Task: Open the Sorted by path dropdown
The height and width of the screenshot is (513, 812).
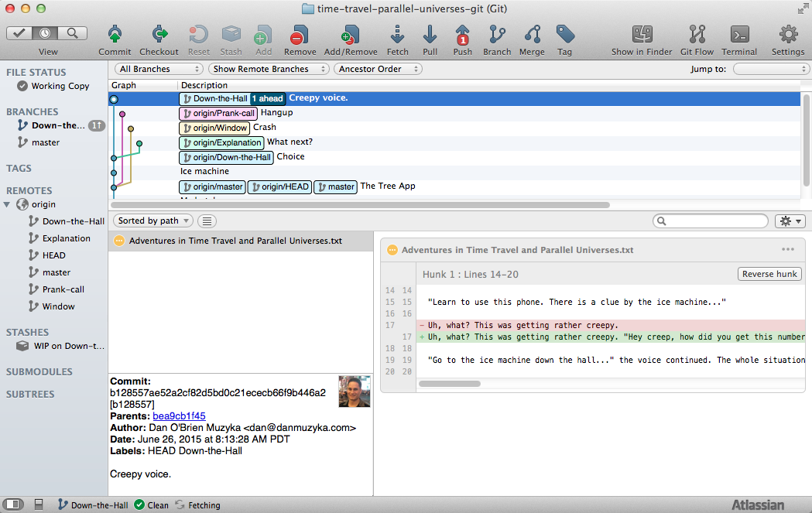Action: click(152, 221)
